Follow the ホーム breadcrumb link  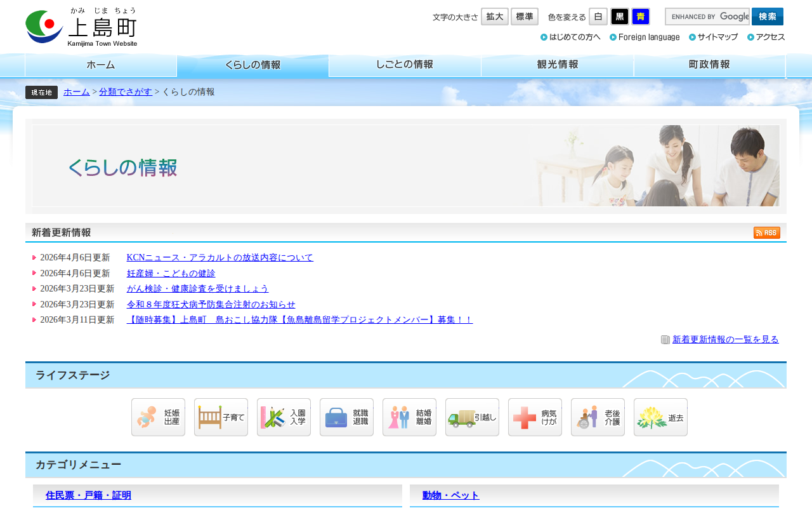pyautogui.click(x=77, y=92)
